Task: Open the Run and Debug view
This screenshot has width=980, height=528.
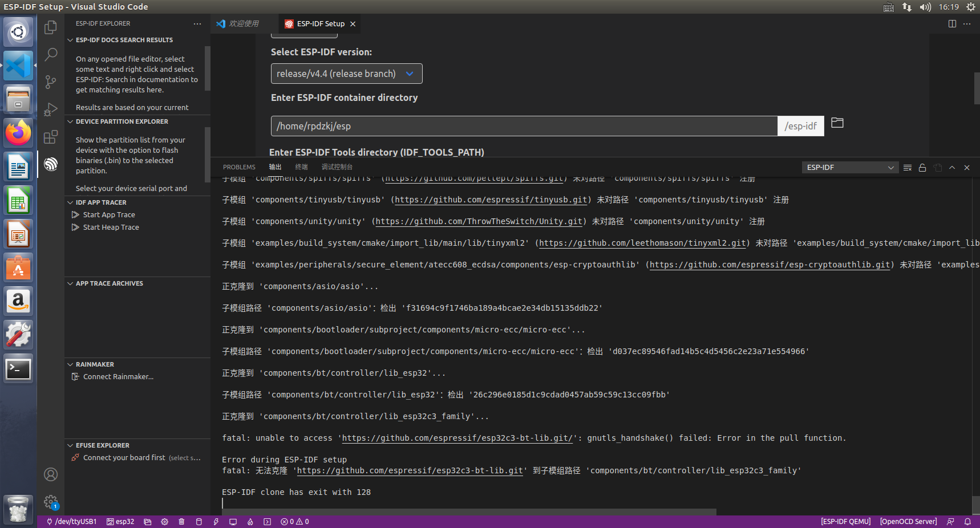Action: point(51,109)
